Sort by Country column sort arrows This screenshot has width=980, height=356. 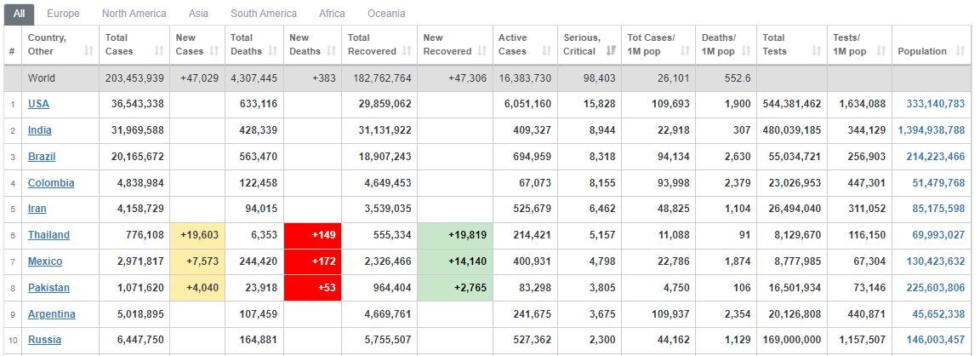(x=88, y=51)
